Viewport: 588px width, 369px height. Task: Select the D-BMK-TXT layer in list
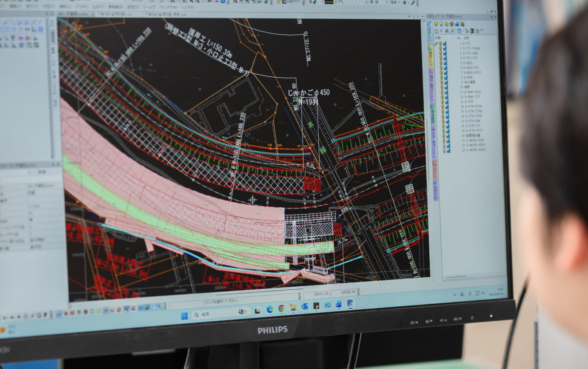click(x=469, y=97)
